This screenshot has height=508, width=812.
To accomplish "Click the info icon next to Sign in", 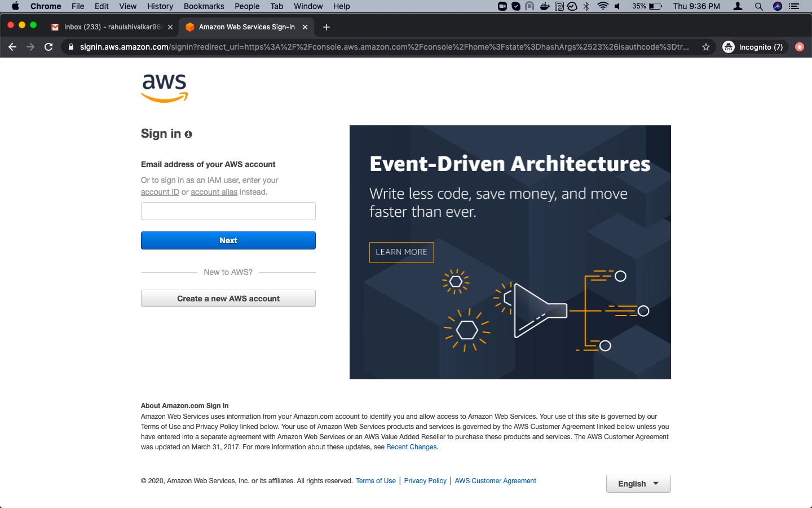I will tap(188, 134).
